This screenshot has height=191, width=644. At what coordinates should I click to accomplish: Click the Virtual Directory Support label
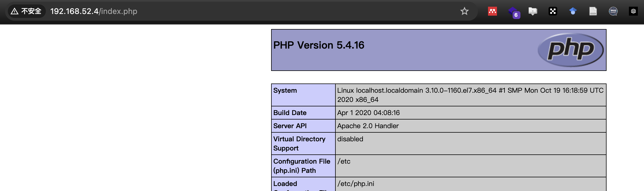[299, 144]
